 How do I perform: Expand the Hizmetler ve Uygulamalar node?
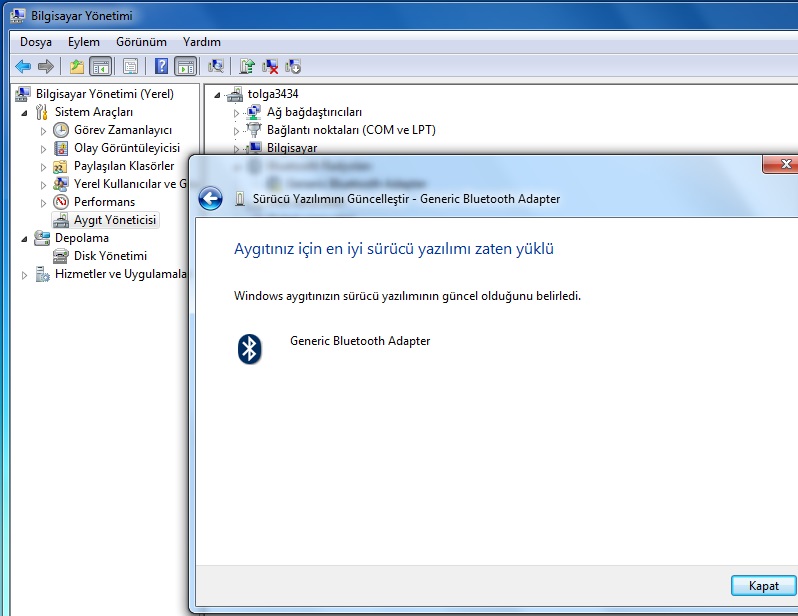(24, 275)
